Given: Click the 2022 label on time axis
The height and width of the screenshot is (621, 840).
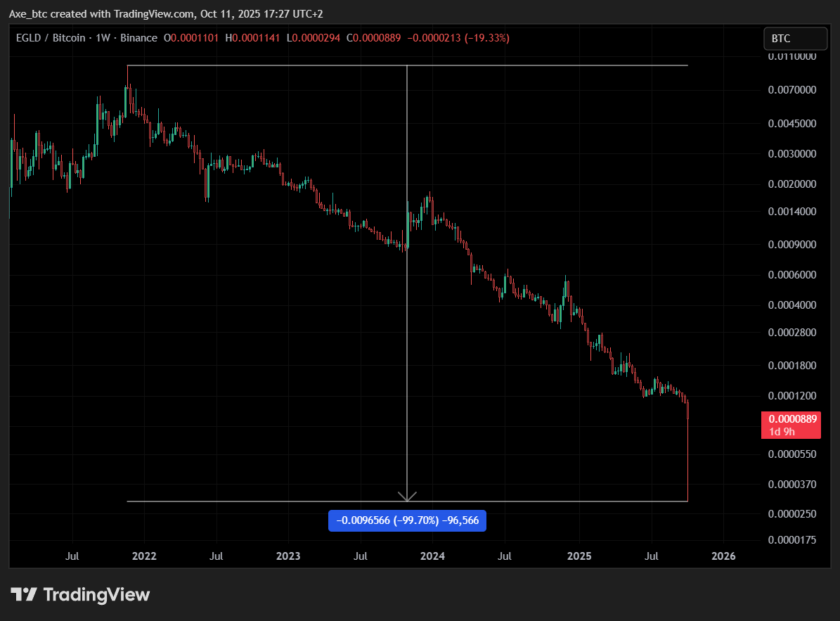Looking at the screenshot, I should 144,556.
